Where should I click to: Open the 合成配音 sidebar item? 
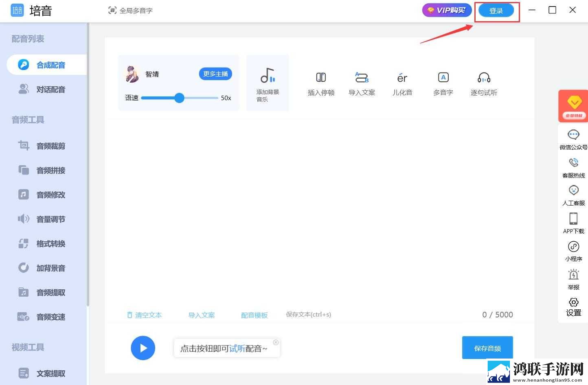tap(47, 65)
